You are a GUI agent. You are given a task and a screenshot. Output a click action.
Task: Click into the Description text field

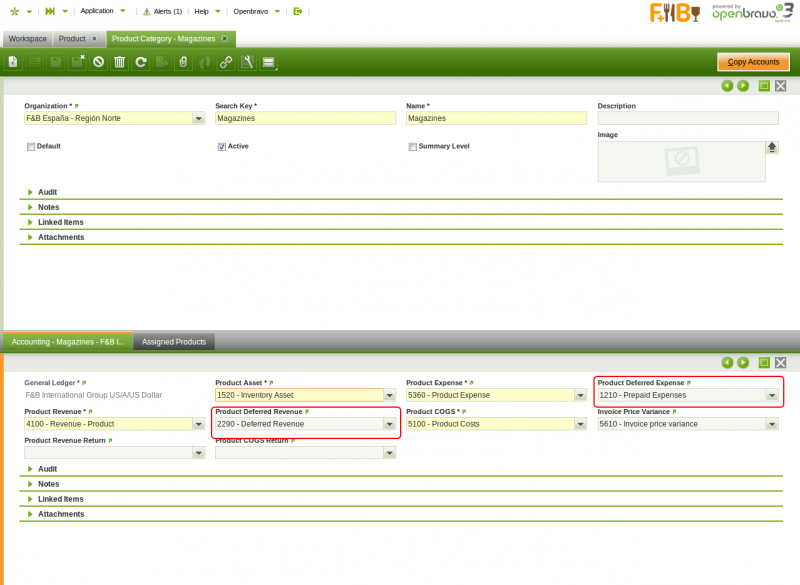[688, 118]
